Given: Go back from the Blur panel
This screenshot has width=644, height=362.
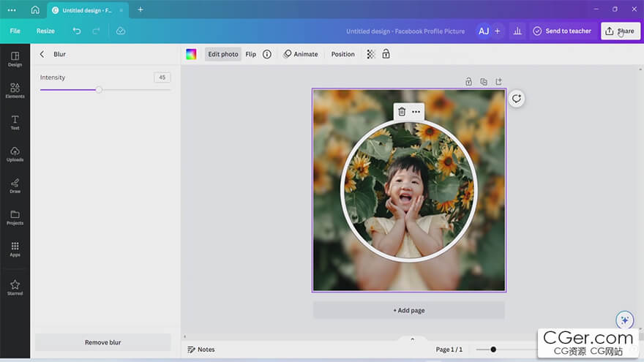Looking at the screenshot, I should pyautogui.click(x=42, y=54).
